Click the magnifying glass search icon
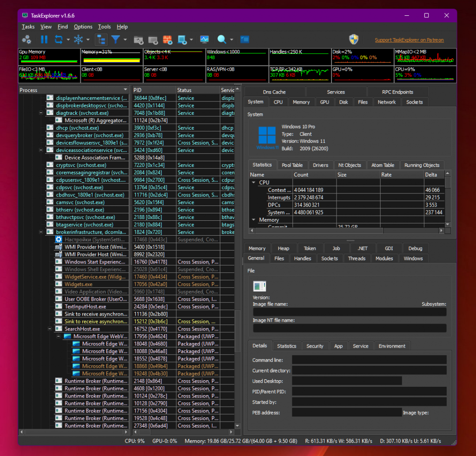 [222, 40]
